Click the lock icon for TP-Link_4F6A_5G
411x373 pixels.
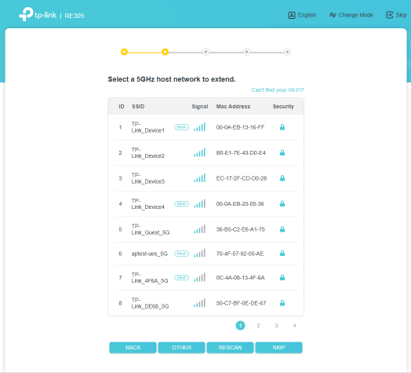(282, 277)
